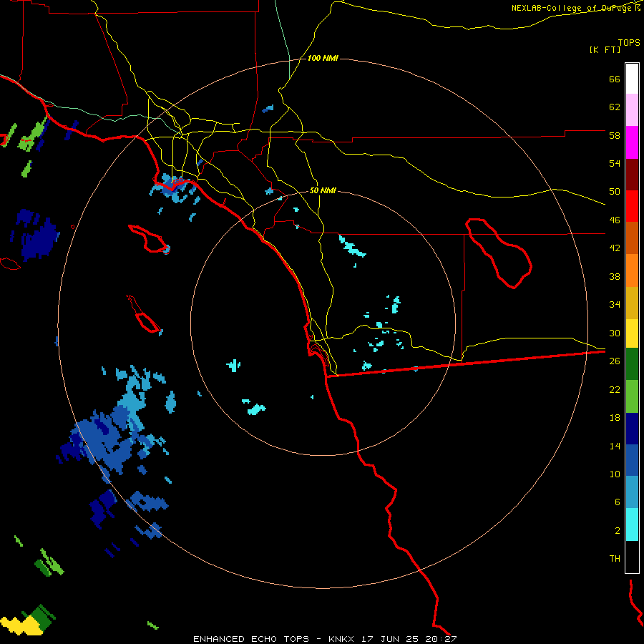Click the 66 legend value
Viewport: 644px width, 644px height.
[615, 79]
